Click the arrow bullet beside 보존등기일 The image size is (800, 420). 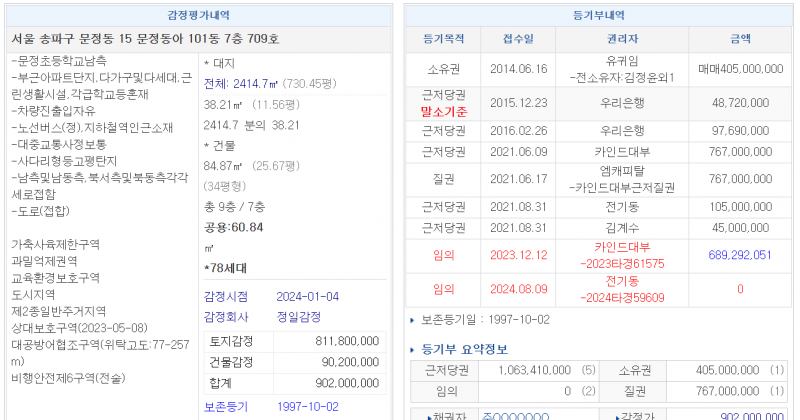pyautogui.click(x=414, y=320)
